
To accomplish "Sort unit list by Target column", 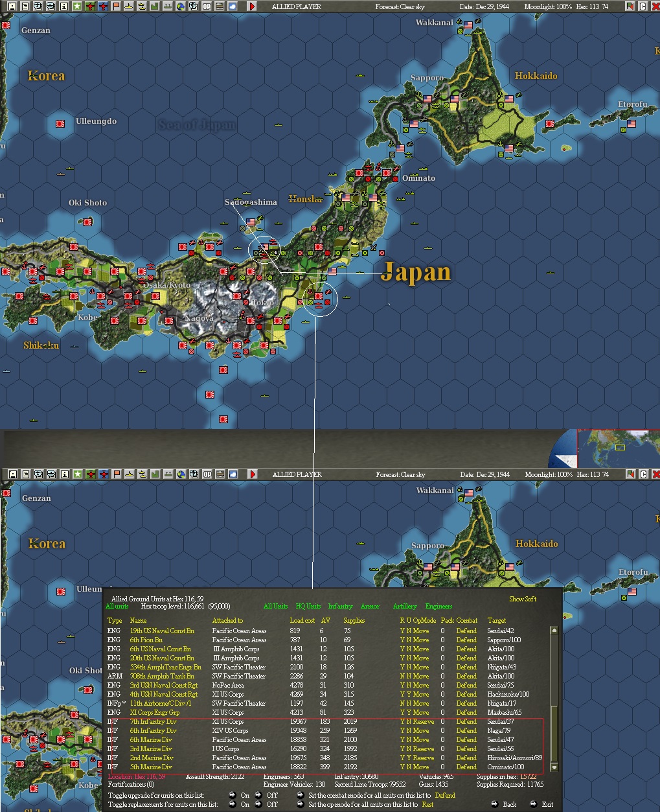I will (497, 620).
